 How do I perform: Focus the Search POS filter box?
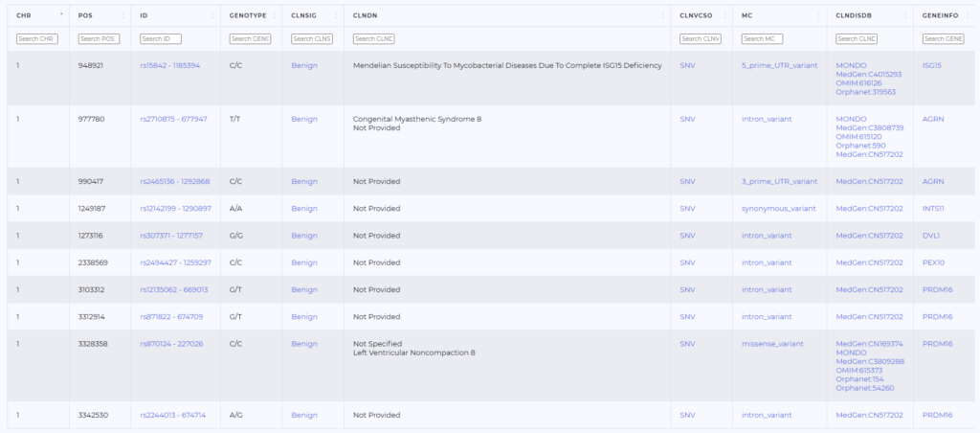pyautogui.click(x=99, y=38)
